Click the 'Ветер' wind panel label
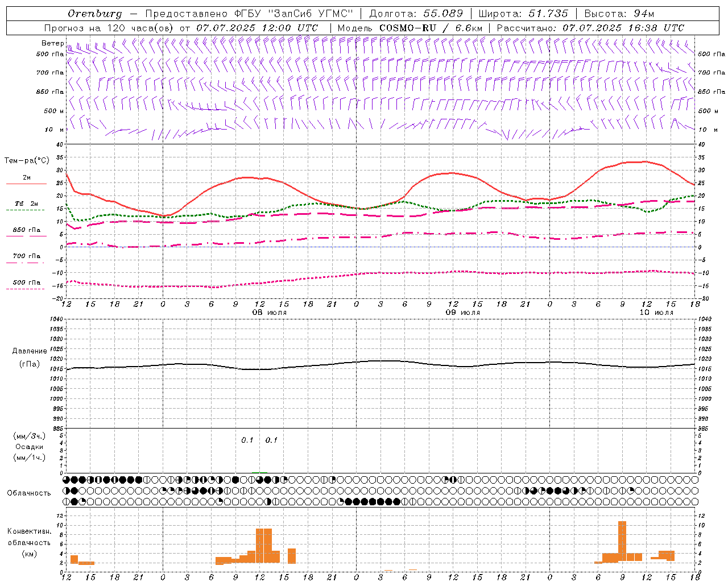 52,43
